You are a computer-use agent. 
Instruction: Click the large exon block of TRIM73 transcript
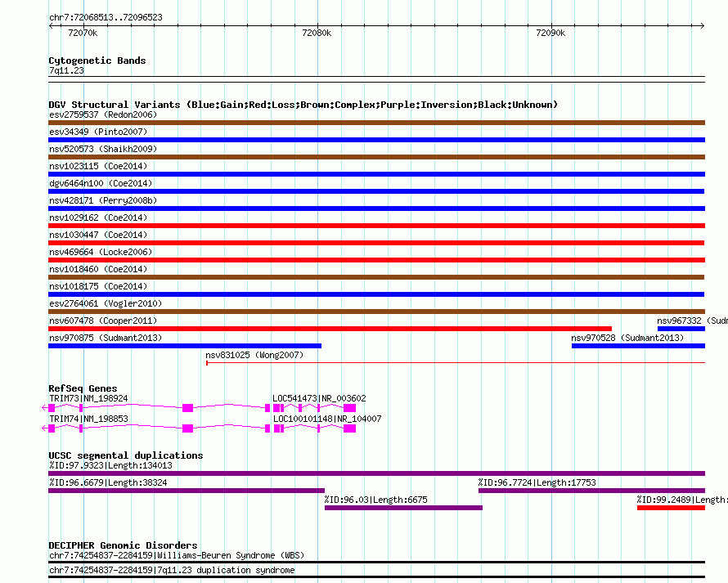tap(187, 408)
